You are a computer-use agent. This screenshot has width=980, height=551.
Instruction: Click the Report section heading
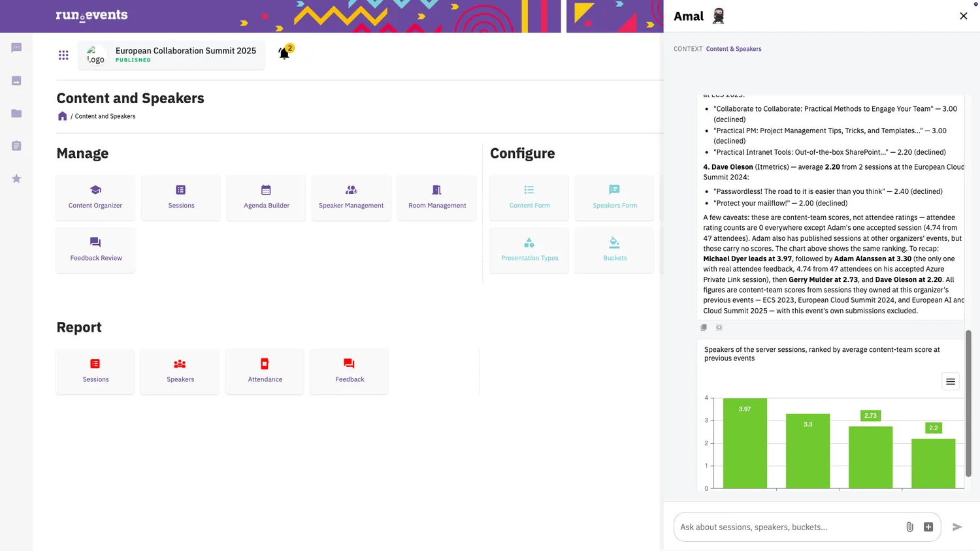pyautogui.click(x=79, y=327)
